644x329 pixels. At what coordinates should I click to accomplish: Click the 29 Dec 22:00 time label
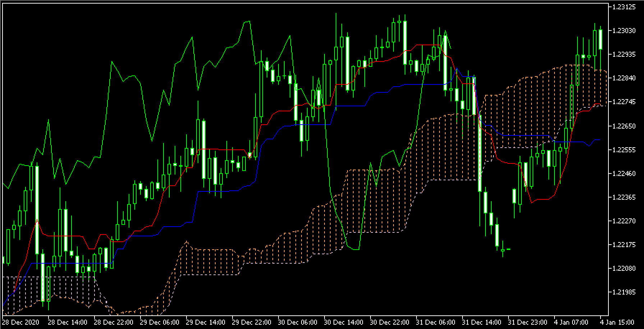click(x=251, y=322)
